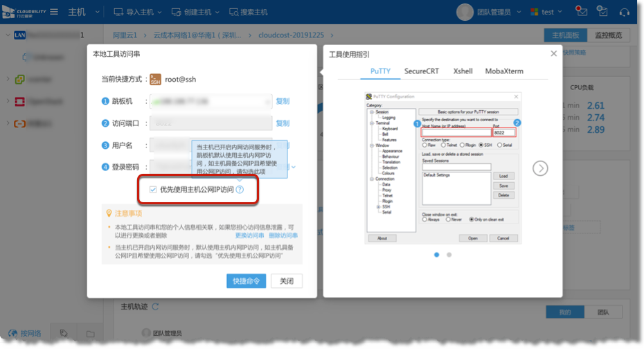Click the 阿里云1 breadcrumb
The image size is (644, 349).
[125, 35]
